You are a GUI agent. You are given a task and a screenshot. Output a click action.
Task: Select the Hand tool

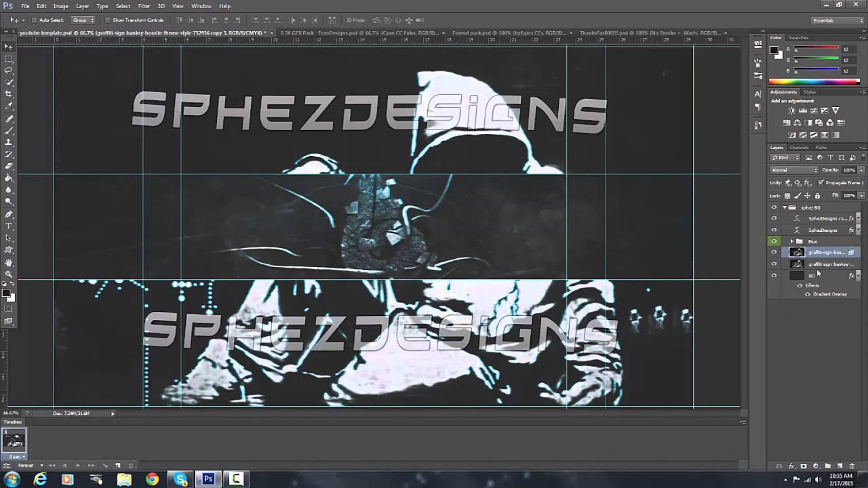tap(8, 262)
